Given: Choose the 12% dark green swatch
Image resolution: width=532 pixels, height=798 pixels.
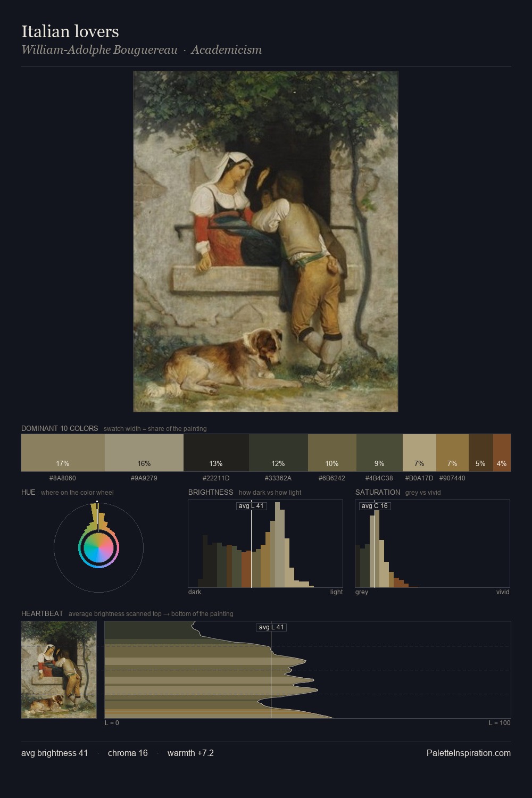Looking at the screenshot, I should pos(278,453).
